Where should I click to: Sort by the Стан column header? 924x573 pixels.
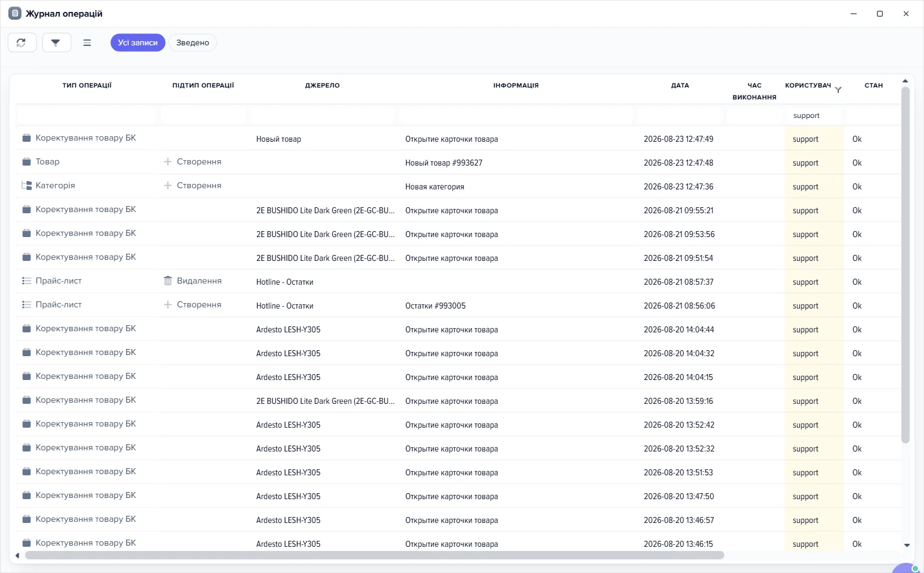click(x=874, y=85)
